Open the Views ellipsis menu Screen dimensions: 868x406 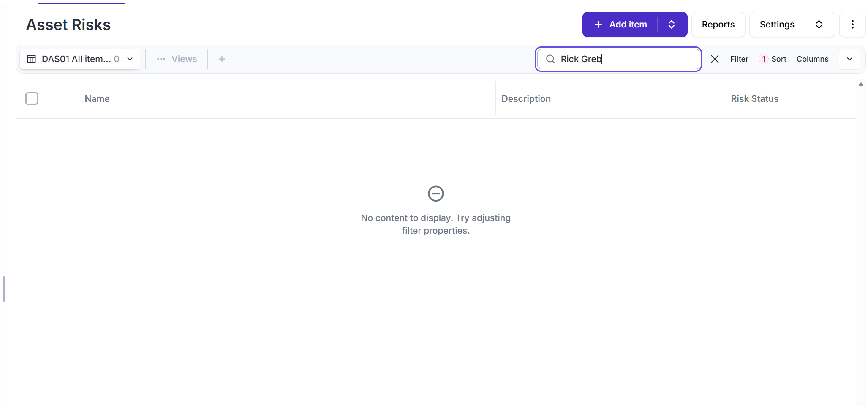click(161, 59)
